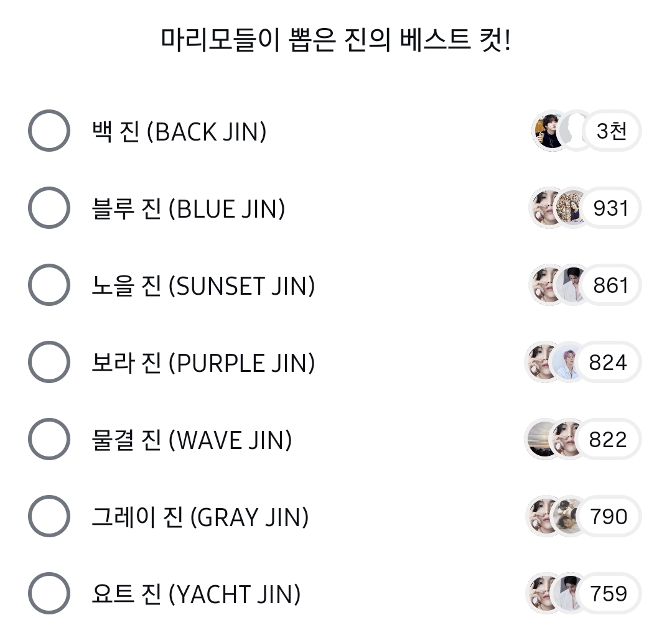Screen dimensions: 672x643
Task: Open the 861 voters list
Action: pos(611,285)
